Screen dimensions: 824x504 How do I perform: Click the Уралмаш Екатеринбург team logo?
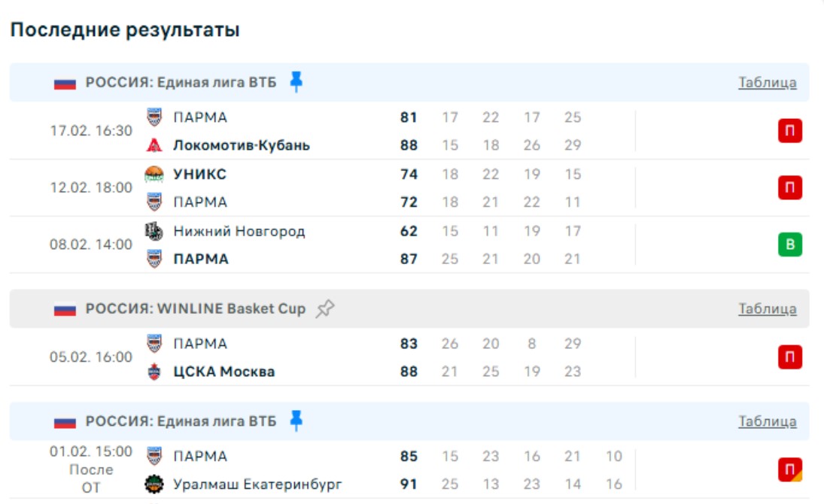154,484
